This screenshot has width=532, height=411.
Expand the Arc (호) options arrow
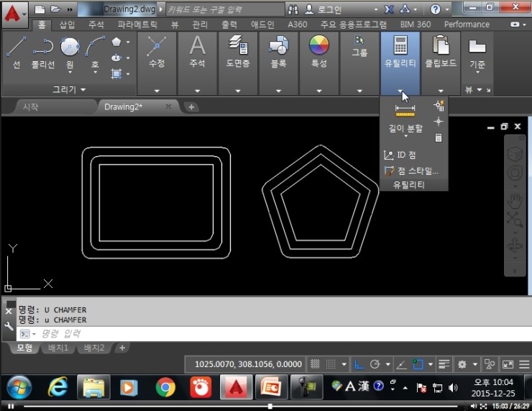tap(96, 72)
